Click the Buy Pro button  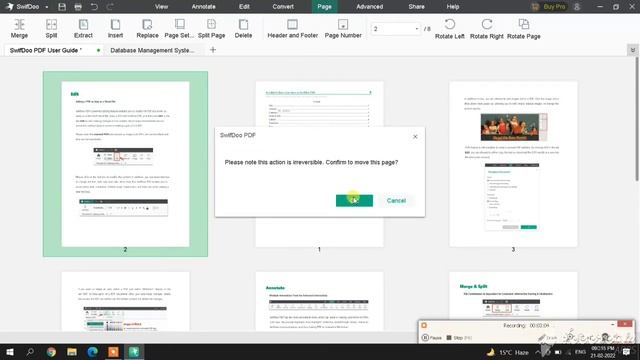click(x=549, y=7)
